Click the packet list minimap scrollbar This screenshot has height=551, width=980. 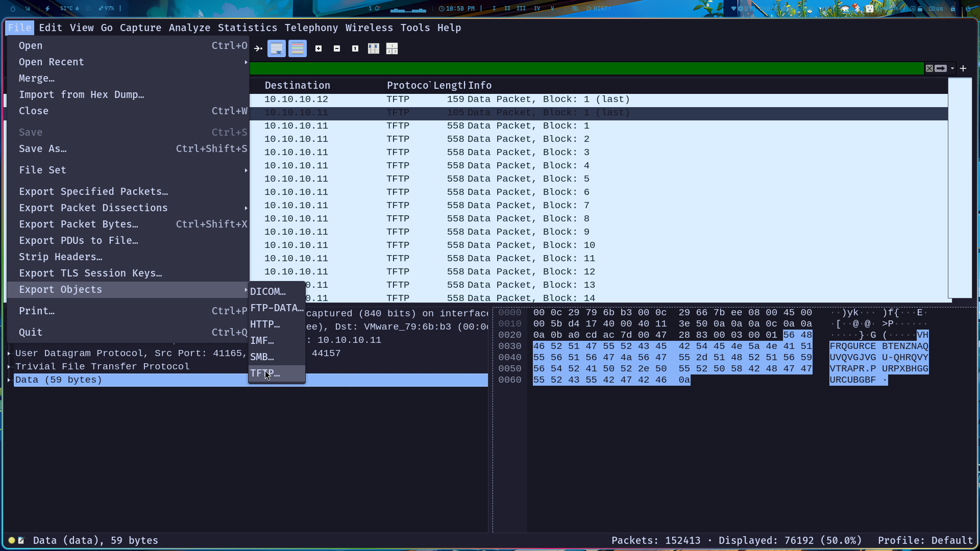960,188
